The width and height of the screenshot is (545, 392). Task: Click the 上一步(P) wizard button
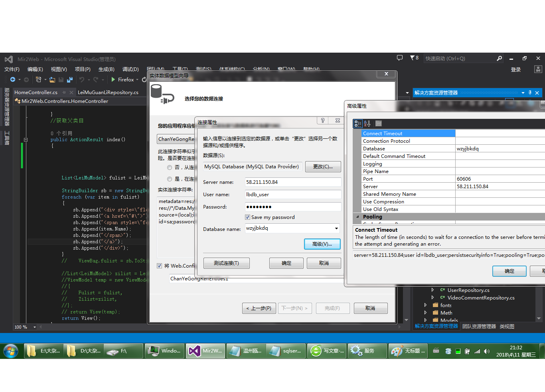pos(259,308)
